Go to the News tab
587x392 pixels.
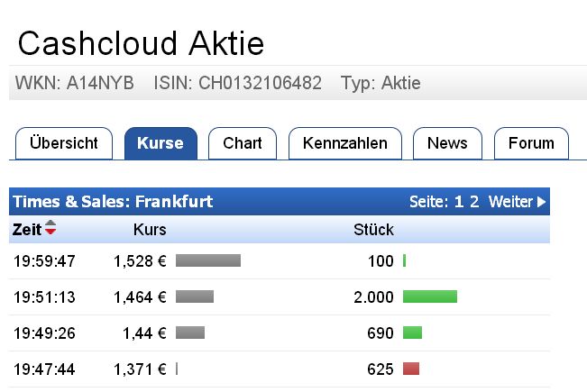click(x=447, y=143)
